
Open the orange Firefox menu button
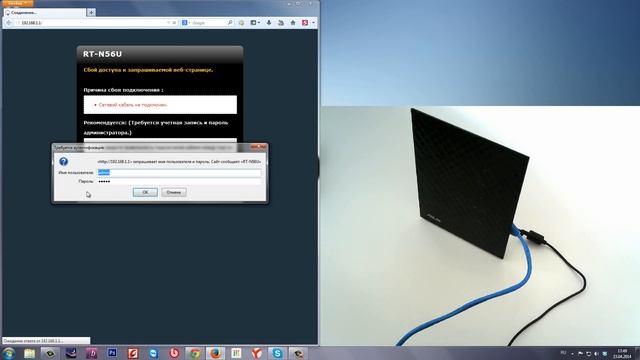click(x=17, y=3)
